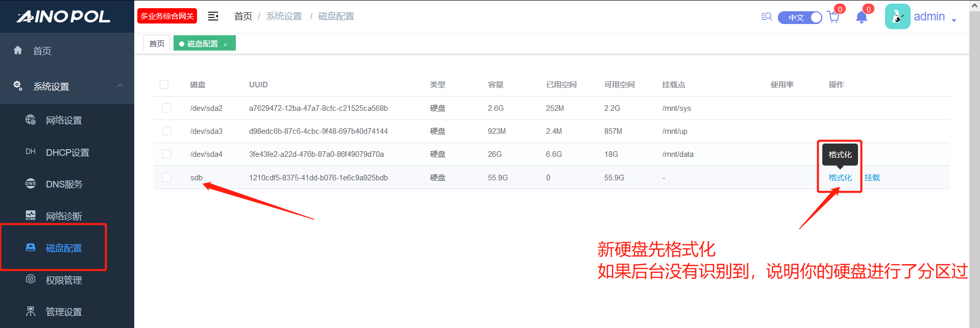980x328 pixels.
Task: Open the admin user dropdown arrow
Action: 953,19
